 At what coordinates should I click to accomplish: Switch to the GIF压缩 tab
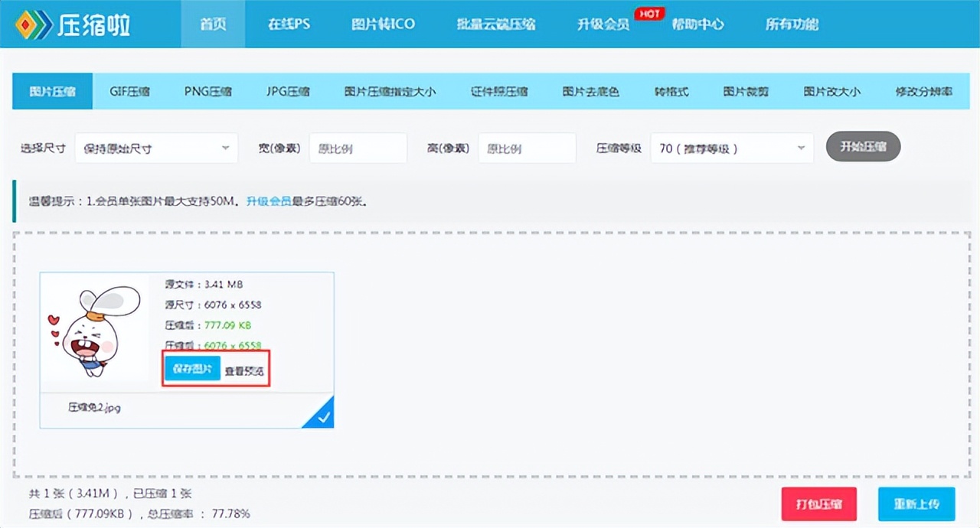point(129,90)
